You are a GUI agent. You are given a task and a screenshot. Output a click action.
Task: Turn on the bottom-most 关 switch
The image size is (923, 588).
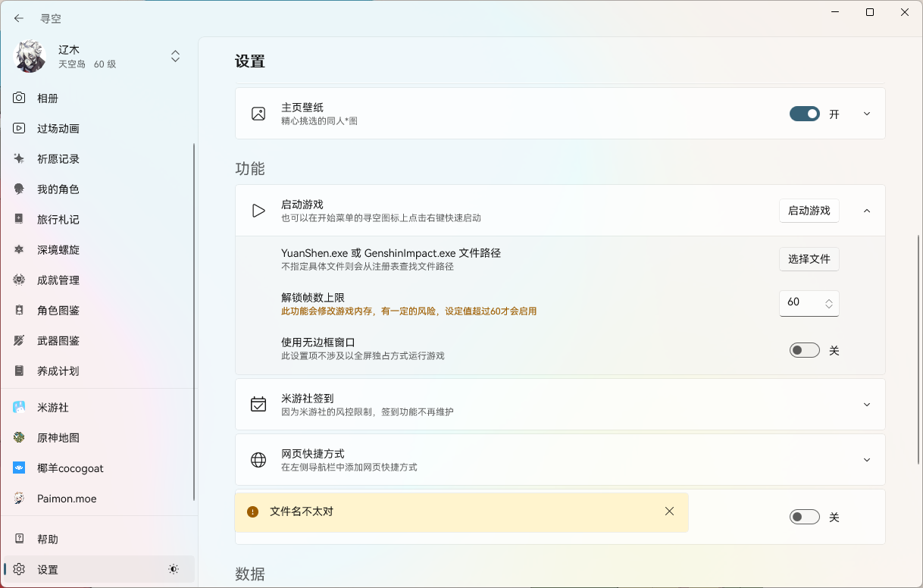[804, 517]
